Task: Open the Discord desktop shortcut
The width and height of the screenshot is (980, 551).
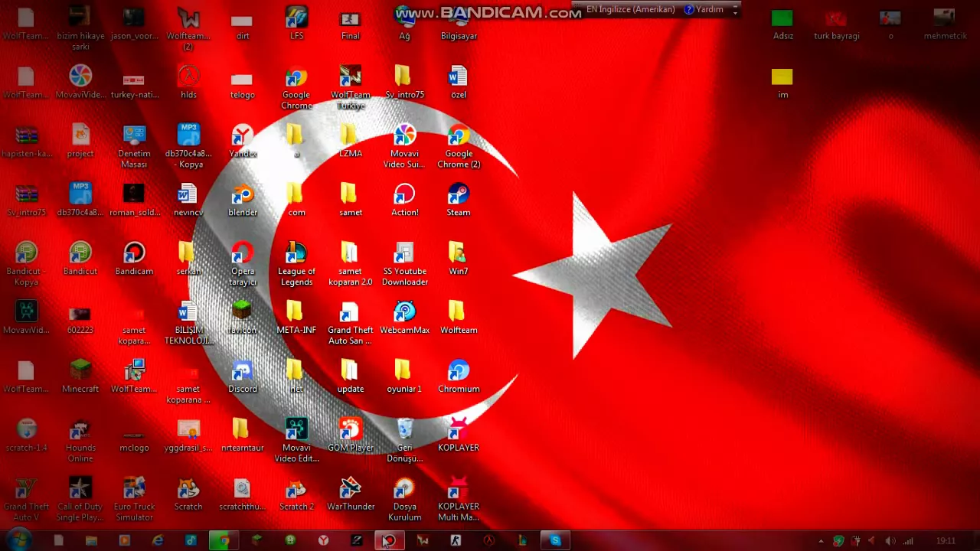Action: 243,377
